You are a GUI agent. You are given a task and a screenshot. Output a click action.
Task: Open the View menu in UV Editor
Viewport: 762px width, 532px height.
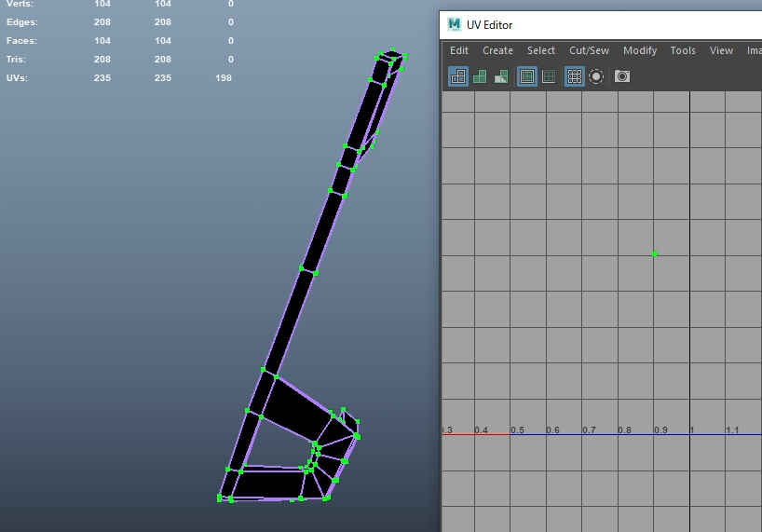(721, 50)
